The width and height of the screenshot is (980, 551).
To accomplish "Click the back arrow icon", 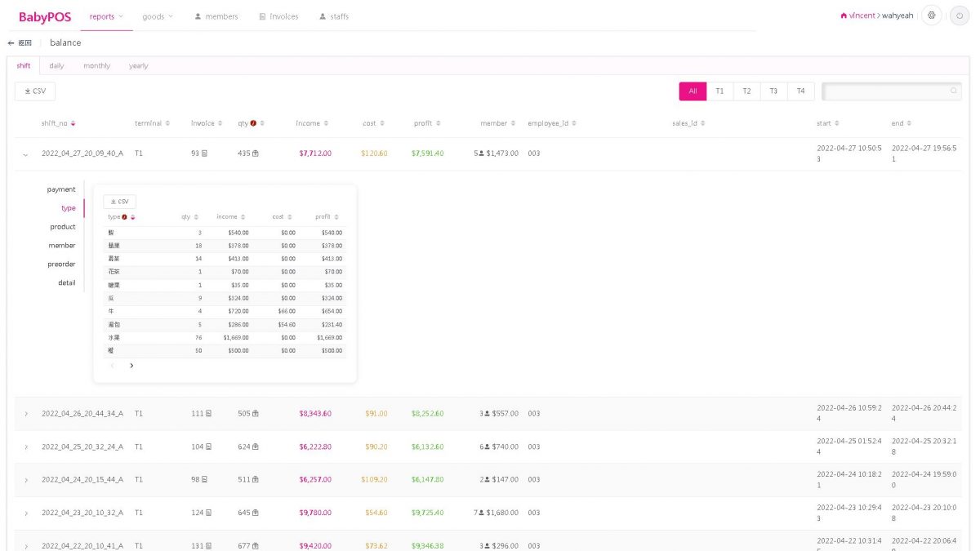I will 11,42.
